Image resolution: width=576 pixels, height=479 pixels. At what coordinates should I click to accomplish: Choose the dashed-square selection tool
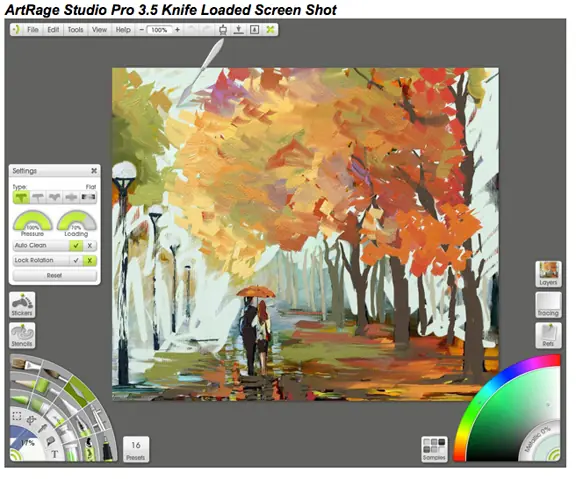(x=17, y=417)
